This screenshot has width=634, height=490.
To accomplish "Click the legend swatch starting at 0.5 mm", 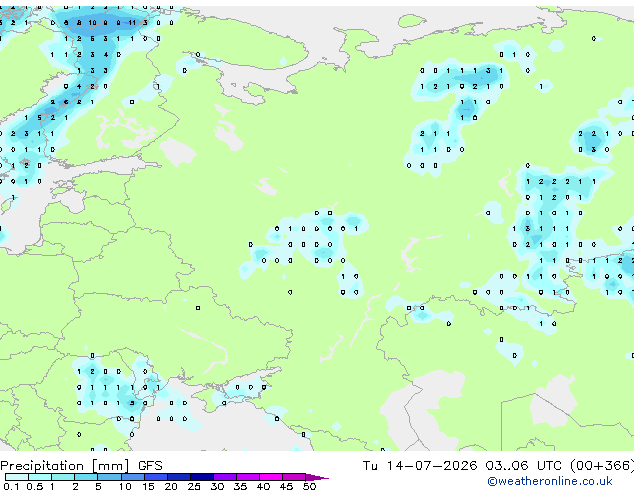I will (x=40, y=477).
